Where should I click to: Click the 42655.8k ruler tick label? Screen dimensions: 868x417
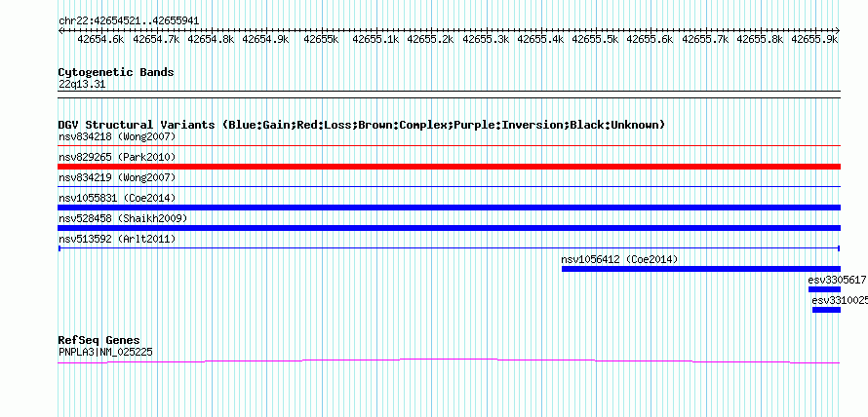click(x=761, y=39)
